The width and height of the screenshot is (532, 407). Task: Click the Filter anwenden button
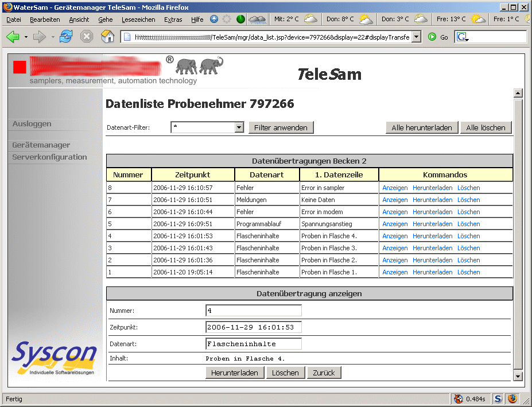point(281,127)
